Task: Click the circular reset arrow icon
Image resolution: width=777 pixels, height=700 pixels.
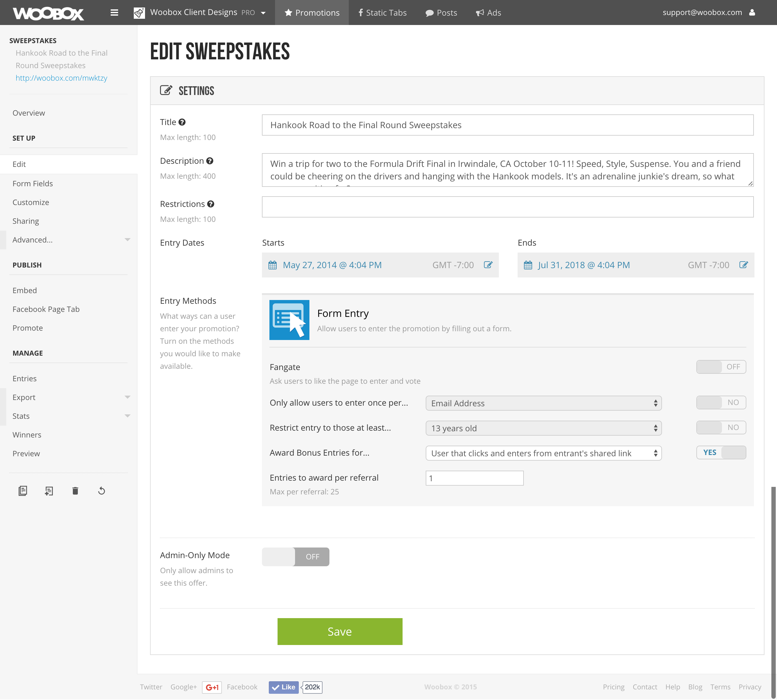Action: (102, 491)
